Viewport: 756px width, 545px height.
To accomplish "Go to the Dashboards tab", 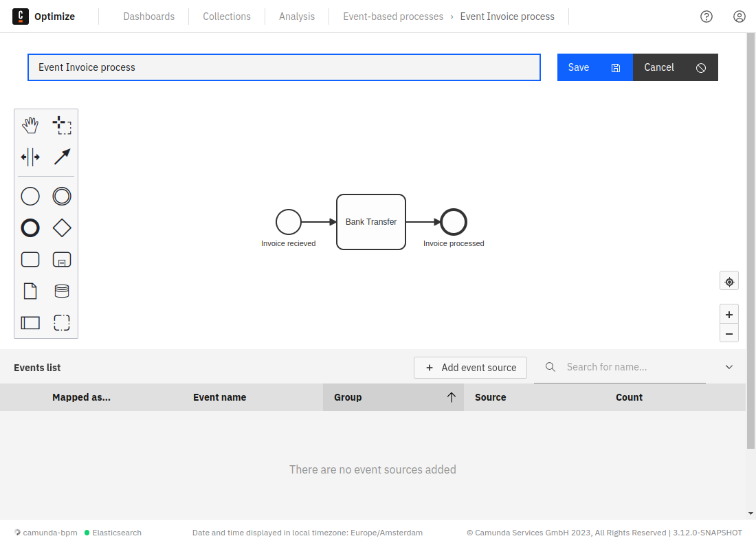I will pyautogui.click(x=149, y=16).
